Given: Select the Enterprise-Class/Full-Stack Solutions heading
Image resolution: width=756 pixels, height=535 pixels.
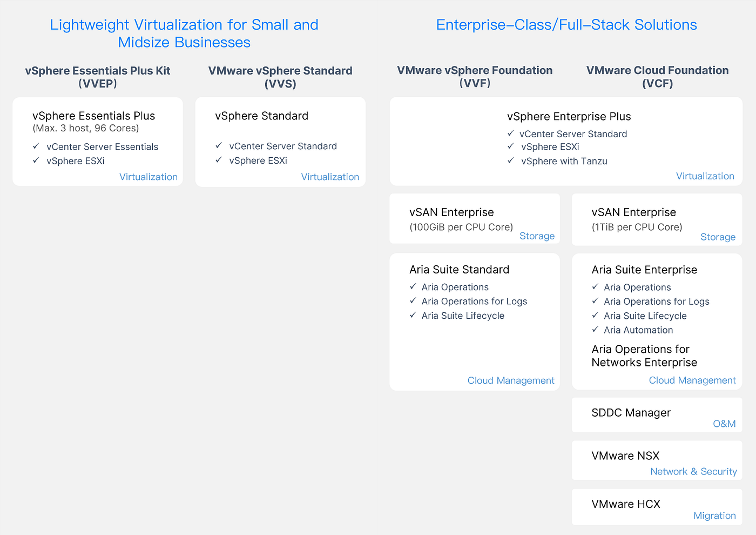Looking at the screenshot, I should pos(566,25).
